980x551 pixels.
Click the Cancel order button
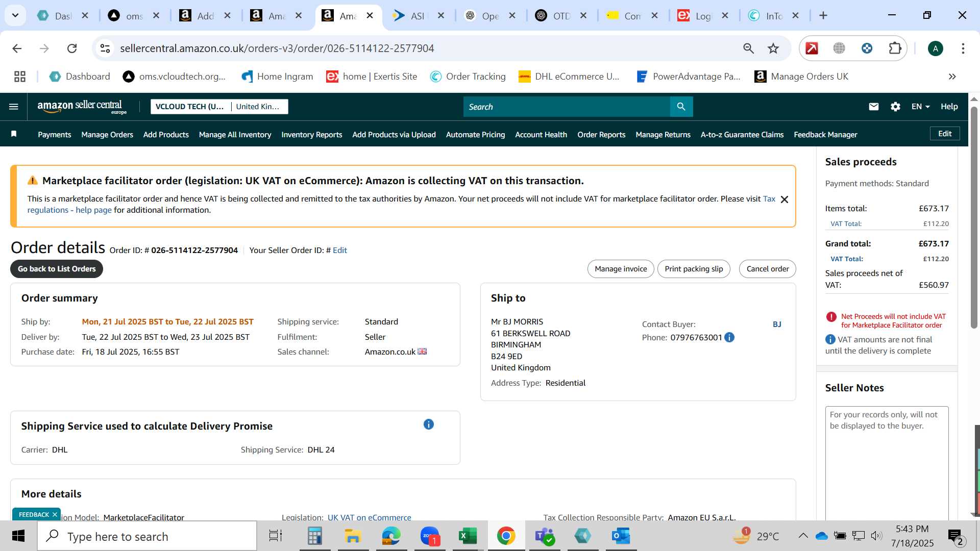tap(768, 269)
